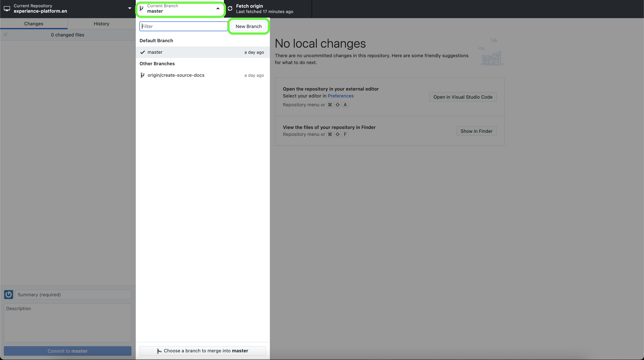Expand the Current Repository dropdown arrow

(130, 8)
